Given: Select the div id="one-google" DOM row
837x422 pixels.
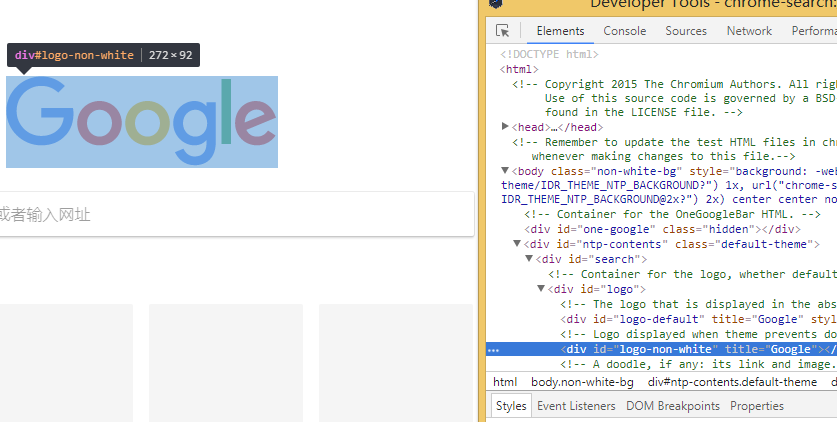Looking at the screenshot, I should 662,229.
